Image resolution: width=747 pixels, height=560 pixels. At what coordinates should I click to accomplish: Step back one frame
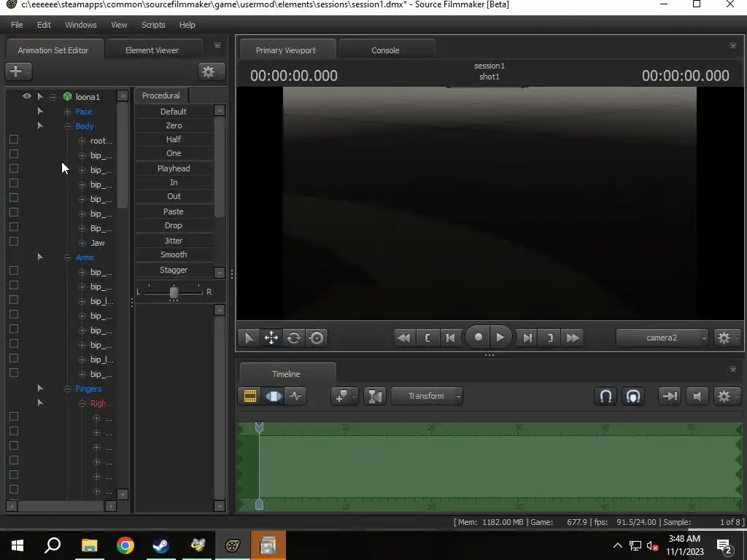click(x=450, y=338)
